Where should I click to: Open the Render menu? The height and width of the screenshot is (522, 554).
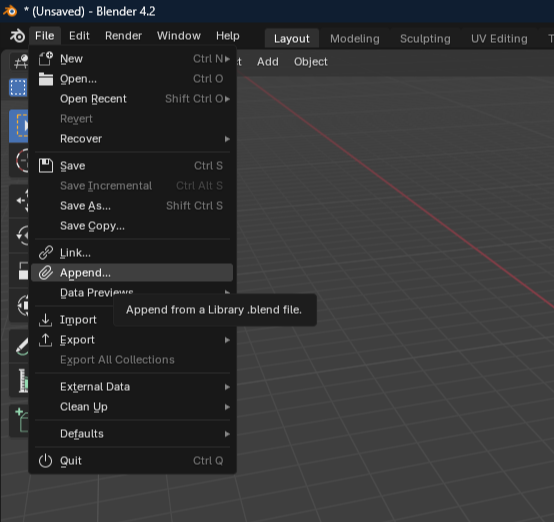click(123, 36)
